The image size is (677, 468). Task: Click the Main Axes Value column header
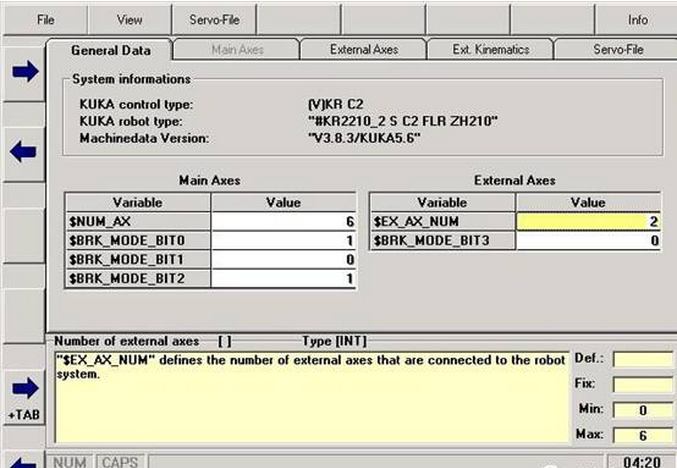click(283, 202)
